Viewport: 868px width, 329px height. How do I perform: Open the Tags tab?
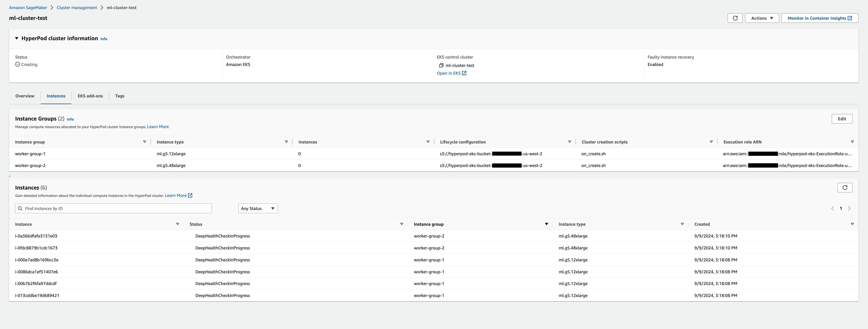click(x=120, y=96)
